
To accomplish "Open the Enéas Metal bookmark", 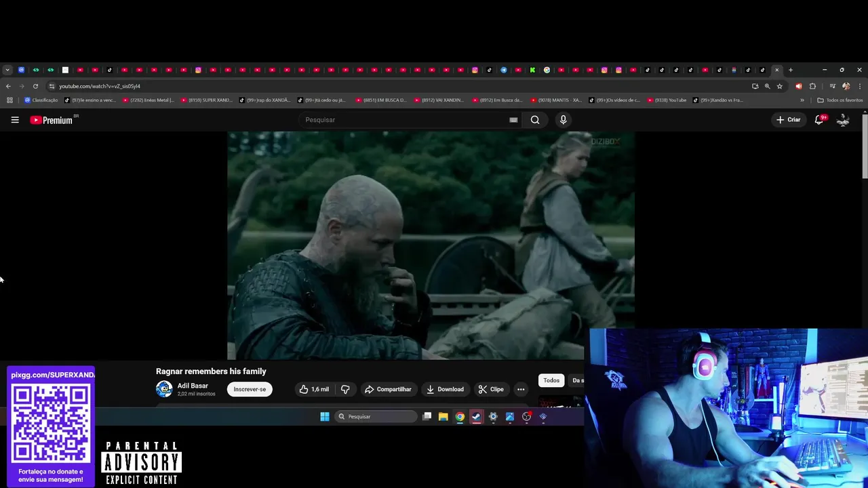I will tap(149, 100).
